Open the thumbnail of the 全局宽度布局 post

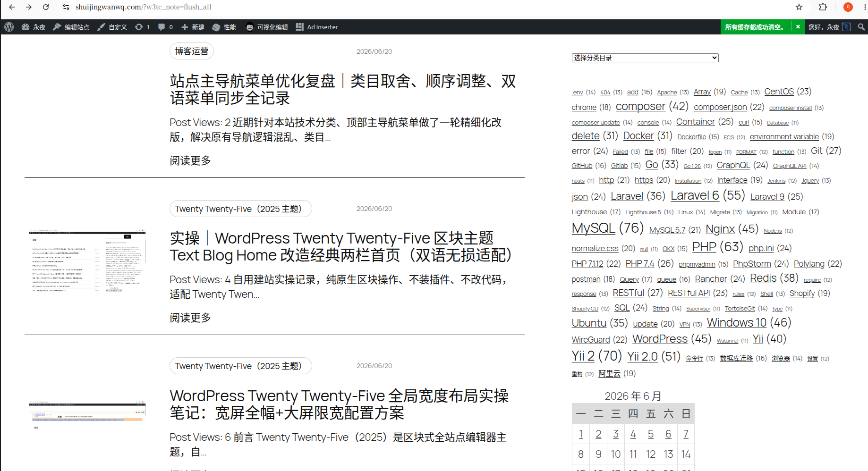87,415
